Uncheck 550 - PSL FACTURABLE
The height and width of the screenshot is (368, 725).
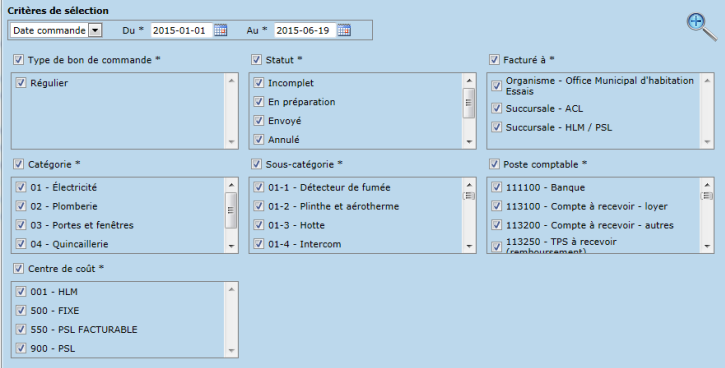pyautogui.click(x=21, y=330)
